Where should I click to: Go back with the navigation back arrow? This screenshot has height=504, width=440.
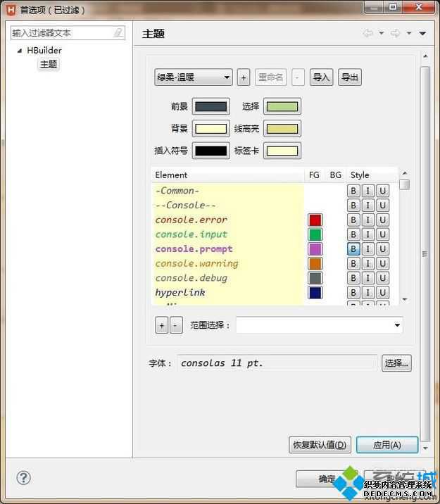368,33
